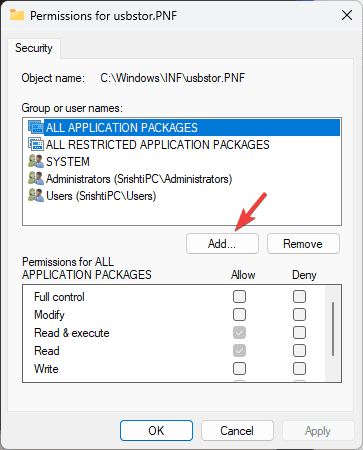This screenshot has width=363, height=450.
Task: Enable Allow checkbox for Full control
Action: pos(239,296)
